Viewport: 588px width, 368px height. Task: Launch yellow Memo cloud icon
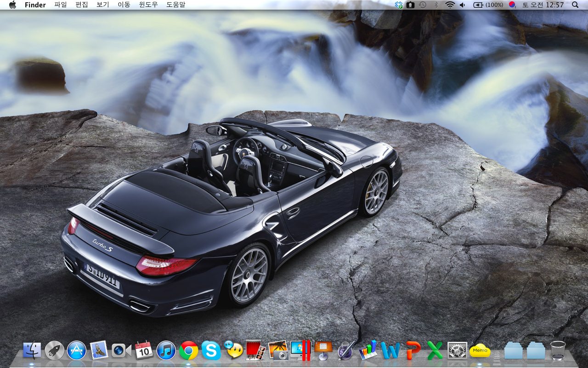pos(480,351)
